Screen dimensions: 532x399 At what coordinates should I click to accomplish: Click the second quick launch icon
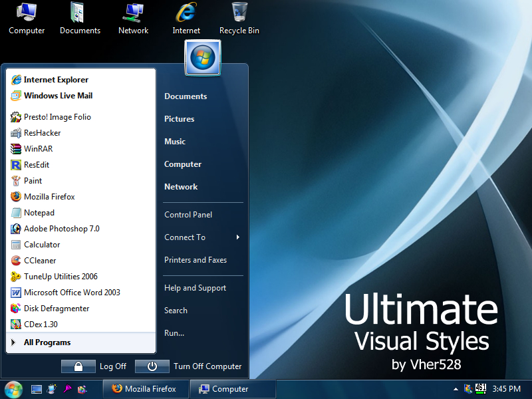click(52, 389)
